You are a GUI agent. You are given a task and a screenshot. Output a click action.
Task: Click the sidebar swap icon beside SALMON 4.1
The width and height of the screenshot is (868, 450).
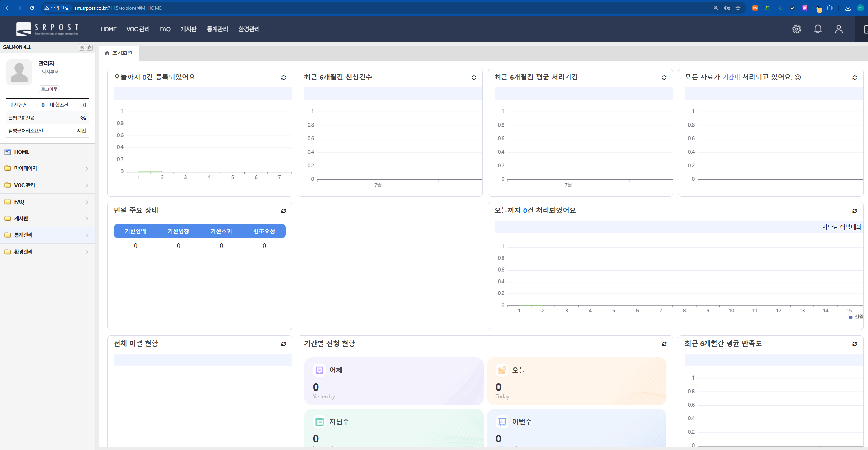tap(89, 47)
